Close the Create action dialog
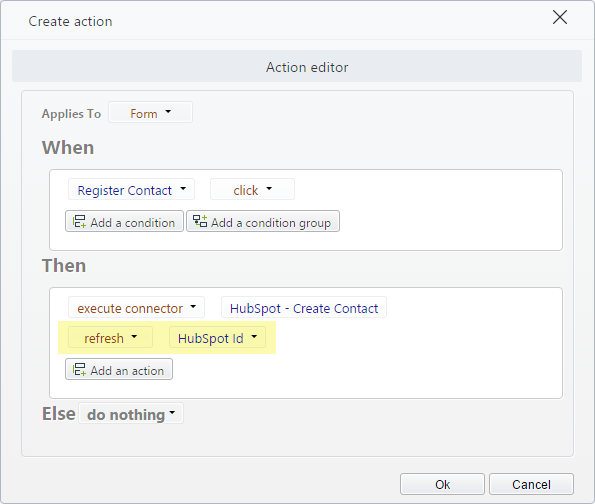The height and width of the screenshot is (504, 595). 560,17
